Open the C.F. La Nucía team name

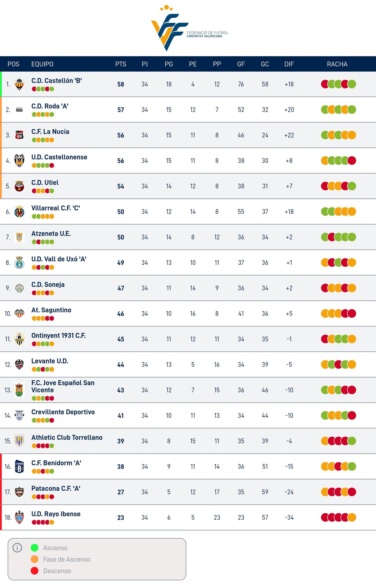(x=50, y=132)
